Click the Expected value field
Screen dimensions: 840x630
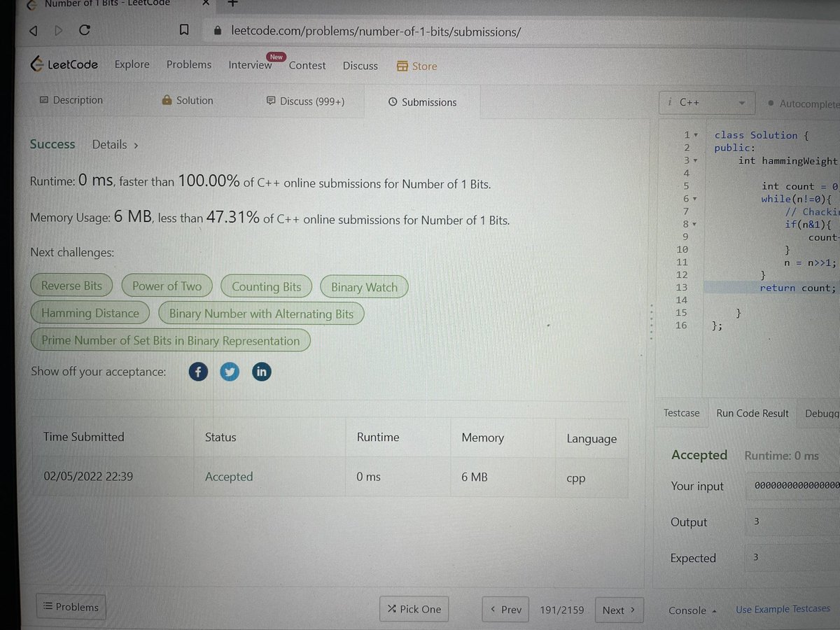click(x=792, y=558)
